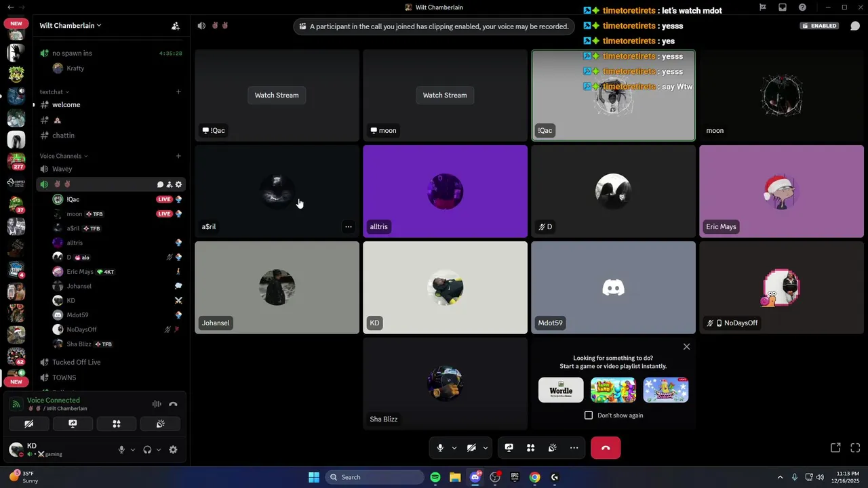This screenshot has width=868, height=488.
Task: Toggle deafen headphones in user panel
Action: pyautogui.click(x=147, y=449)
